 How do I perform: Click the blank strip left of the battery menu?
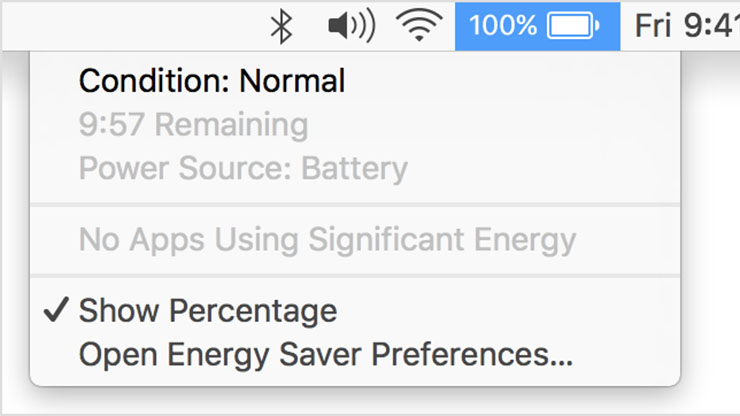[x=14, y=230]
